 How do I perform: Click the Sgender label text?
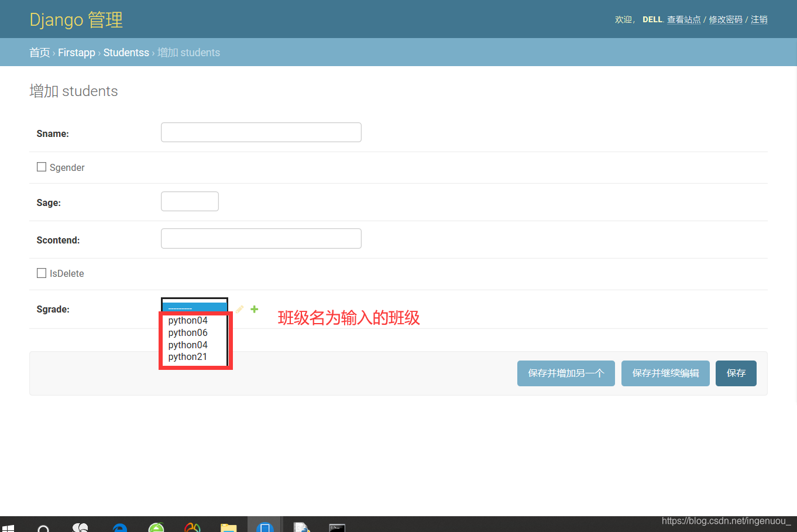67,167
